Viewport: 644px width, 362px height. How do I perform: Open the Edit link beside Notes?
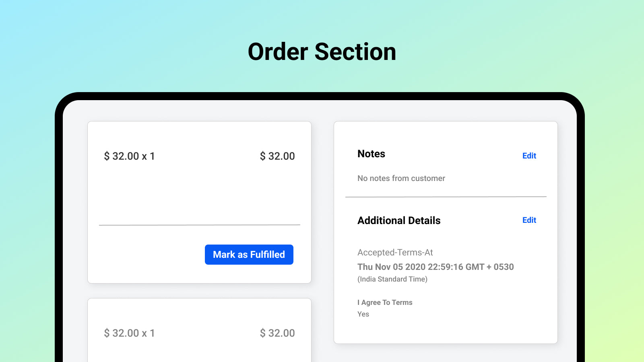pyautogui.click(x=529, y=156)
